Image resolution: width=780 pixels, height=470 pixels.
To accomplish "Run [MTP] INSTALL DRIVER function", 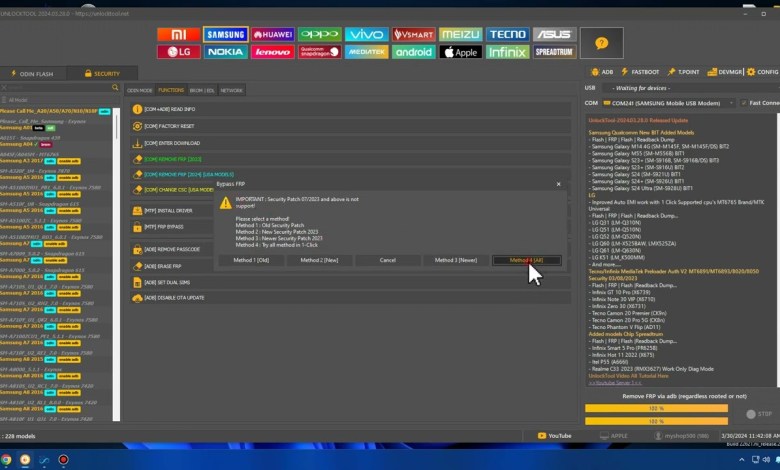I will [172, 211].
